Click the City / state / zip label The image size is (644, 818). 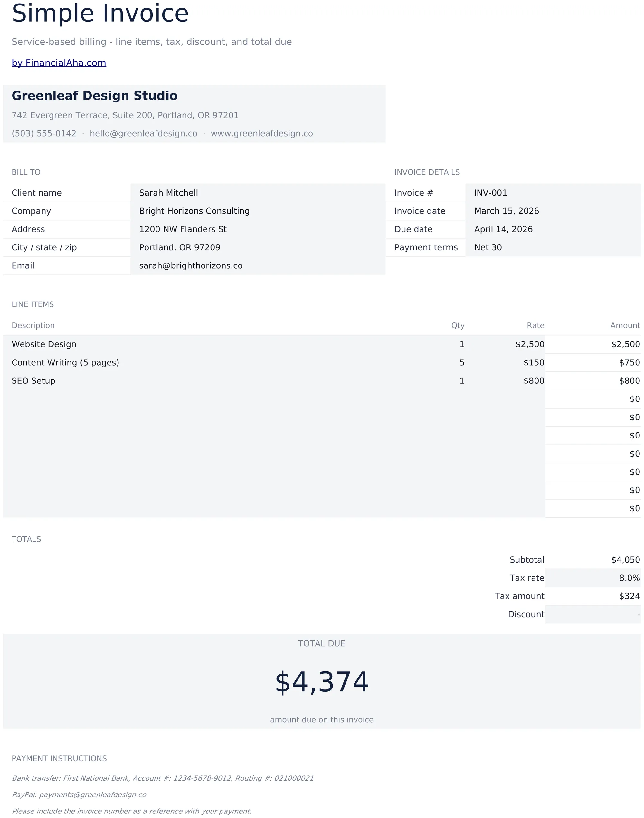(44, 247)
